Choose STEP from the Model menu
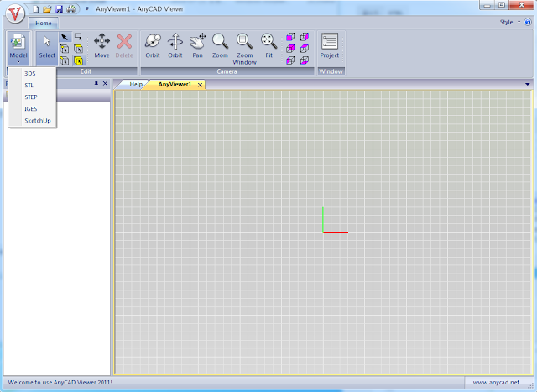The width and height of the screenshot is (537, 392). [x=32, y=97]
